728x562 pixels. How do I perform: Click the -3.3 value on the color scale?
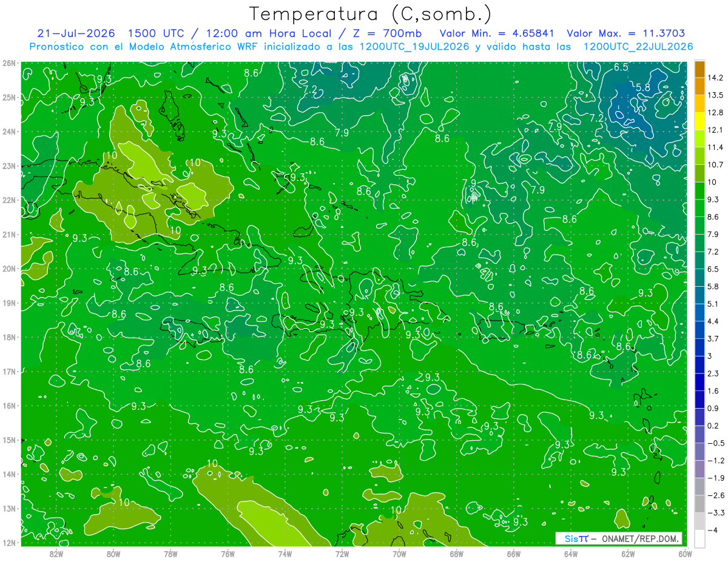click(x=716, y=513)
